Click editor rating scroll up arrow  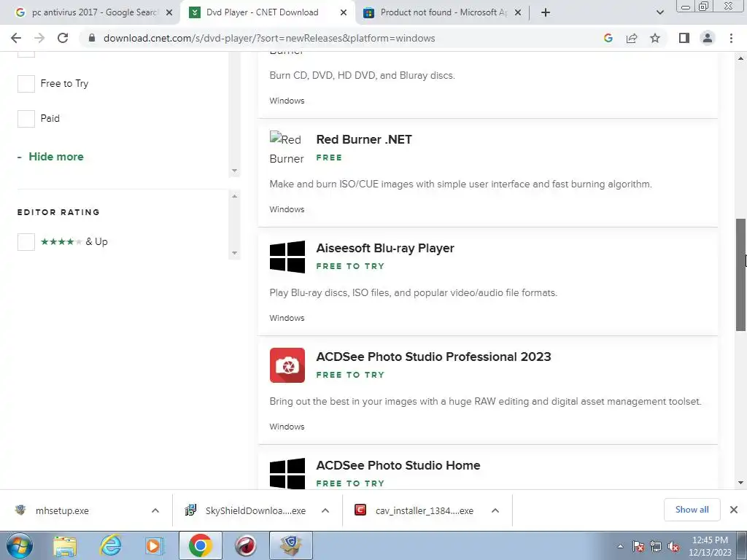[234, 196]
